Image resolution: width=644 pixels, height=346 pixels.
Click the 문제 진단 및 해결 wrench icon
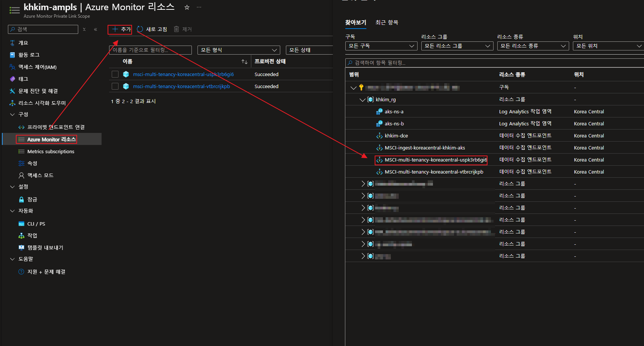[x=12, y=91]
